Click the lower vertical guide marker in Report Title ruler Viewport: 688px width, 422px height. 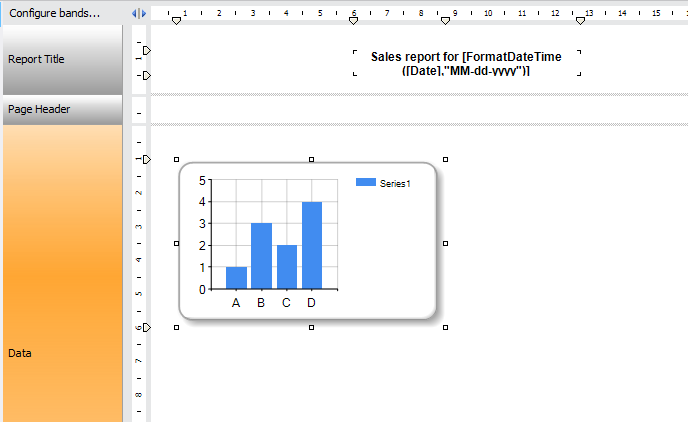[147, 76]
